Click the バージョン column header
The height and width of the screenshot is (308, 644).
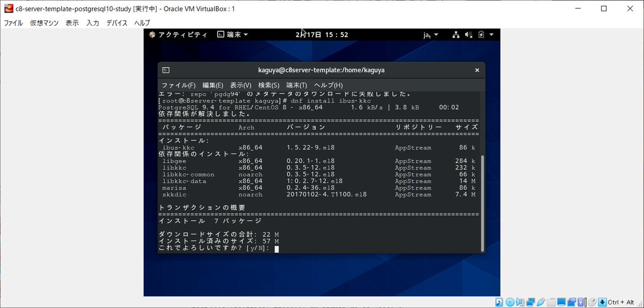coord(306,127)
